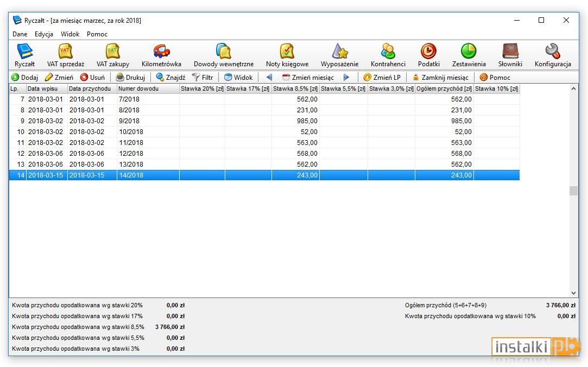
Task: Open Zestawienia reports icon
Action: click(469, 55)
